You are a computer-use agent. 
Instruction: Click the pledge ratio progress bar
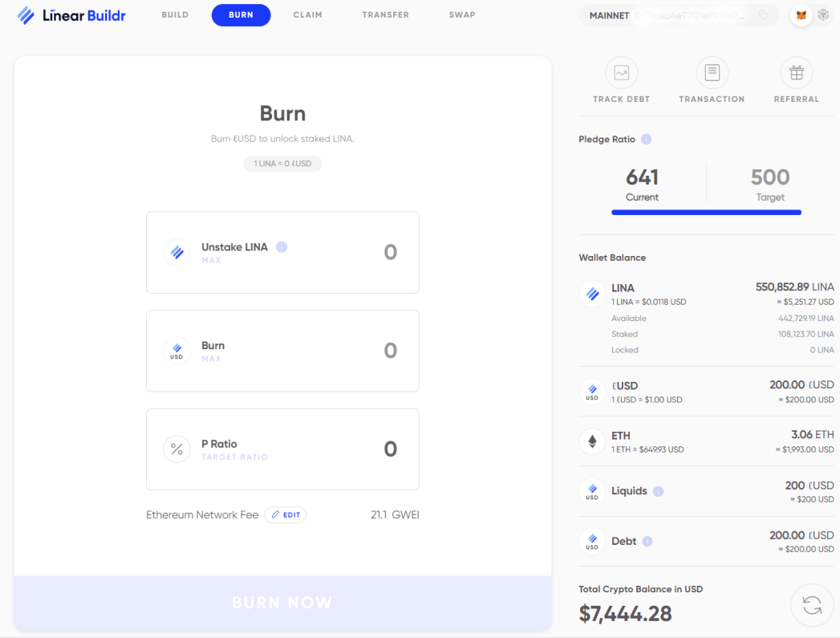pos(706,213)
